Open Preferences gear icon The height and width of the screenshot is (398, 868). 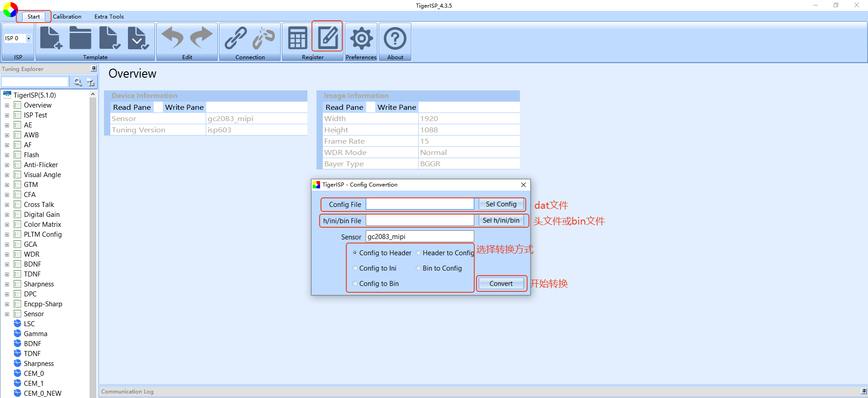pyautogui.click(x=361, y=38)
